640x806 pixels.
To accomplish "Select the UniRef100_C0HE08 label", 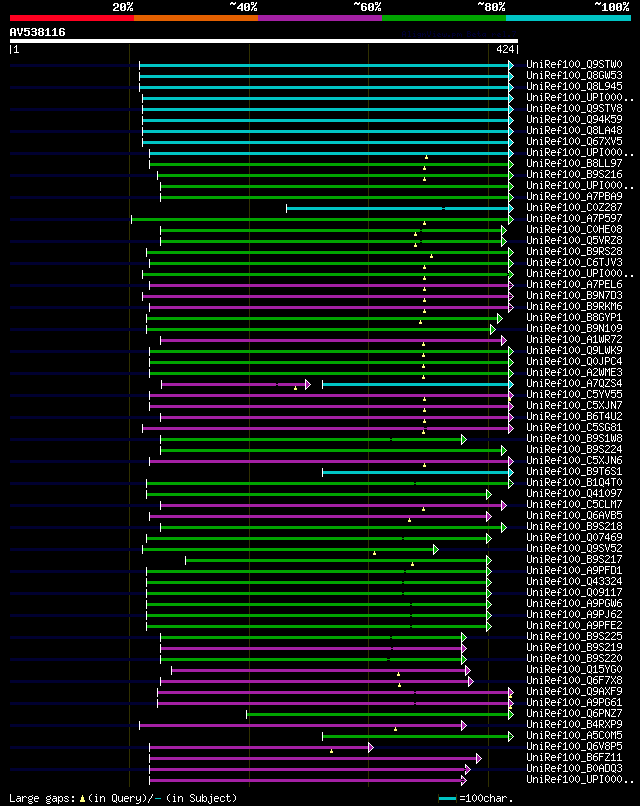I will tap(574, 229).
